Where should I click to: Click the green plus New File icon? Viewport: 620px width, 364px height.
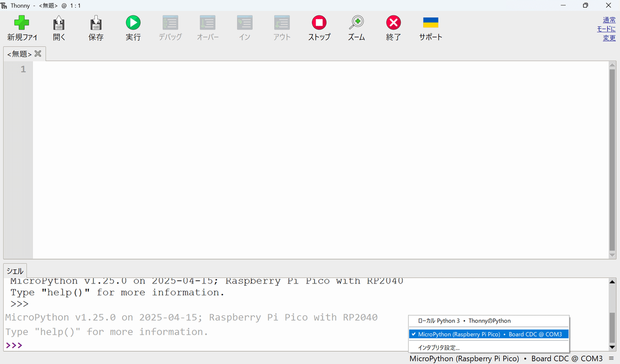pos(22,23)
